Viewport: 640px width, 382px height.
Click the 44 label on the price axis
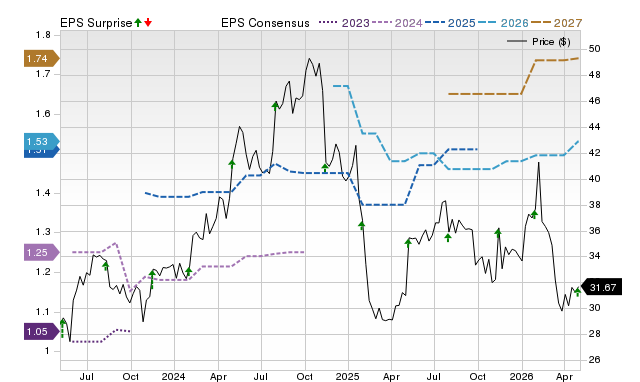[x=594, y=127]
